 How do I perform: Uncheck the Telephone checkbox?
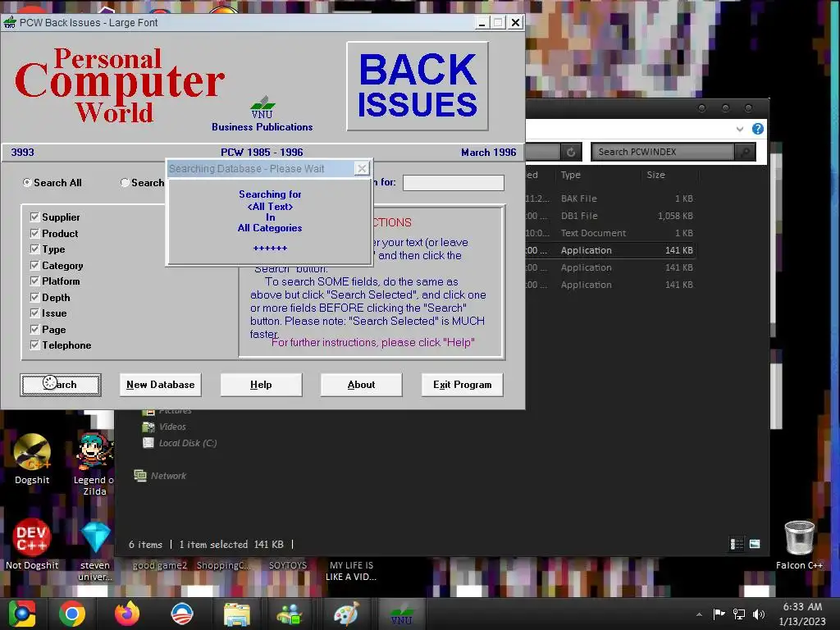tap(34, 345)
